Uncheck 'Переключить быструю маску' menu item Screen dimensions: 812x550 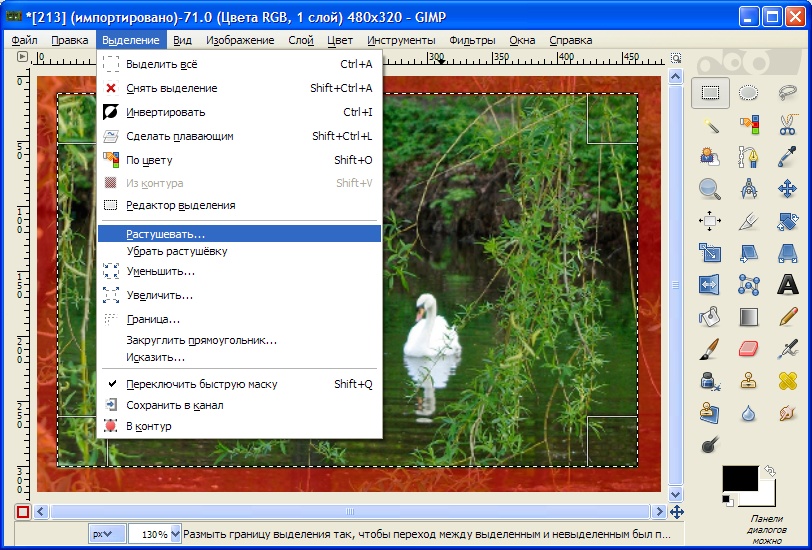tap(239, 384)
